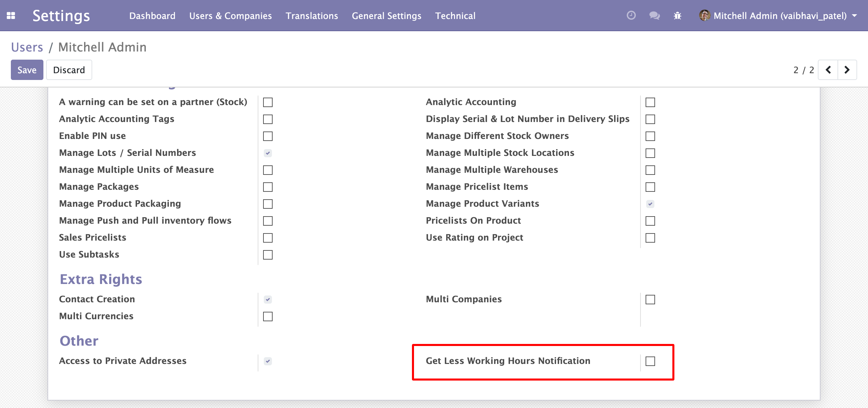The image size is (868, 408).
Task: Click the bug debug tools icon
Action: [677, 16]
